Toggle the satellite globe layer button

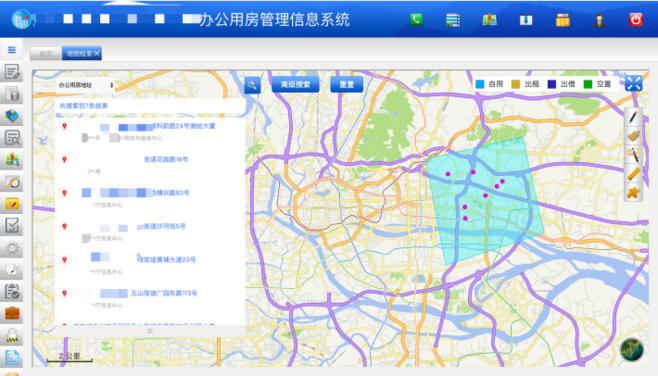631,349
